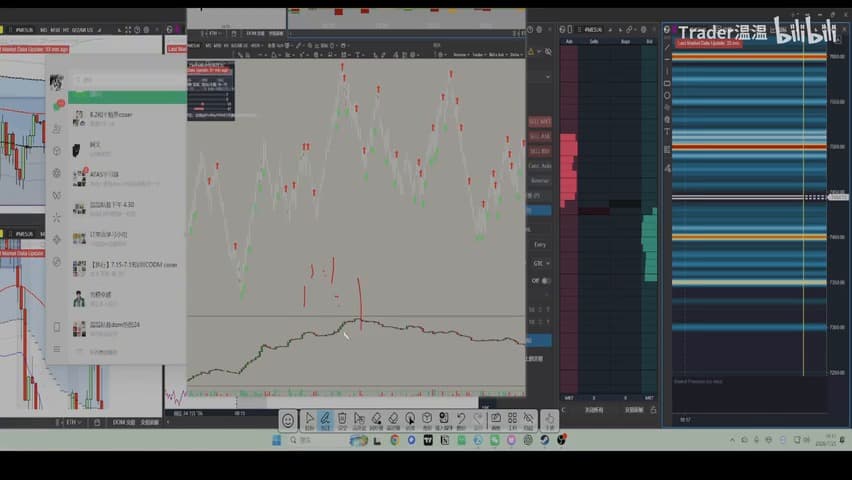Toggle the Off switch in DOM order panel
Screen dimensions: 852x480
click(x=546, y=280)
